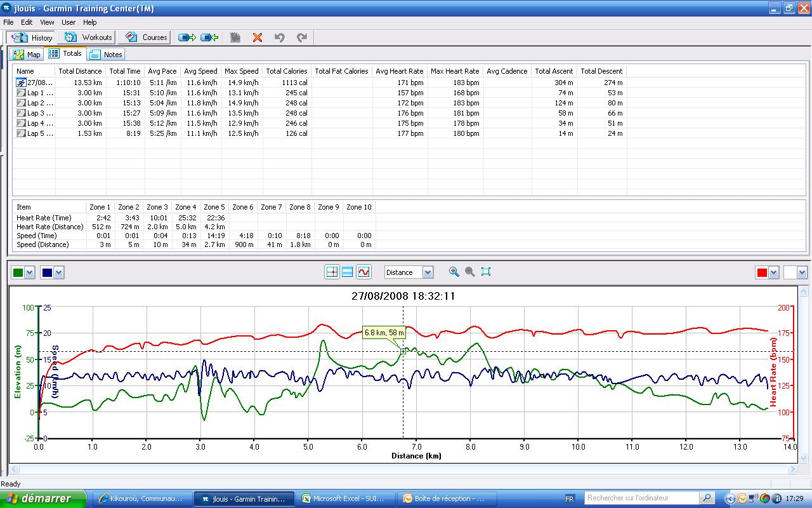Expand hidden system tray icons arrow

730,499
